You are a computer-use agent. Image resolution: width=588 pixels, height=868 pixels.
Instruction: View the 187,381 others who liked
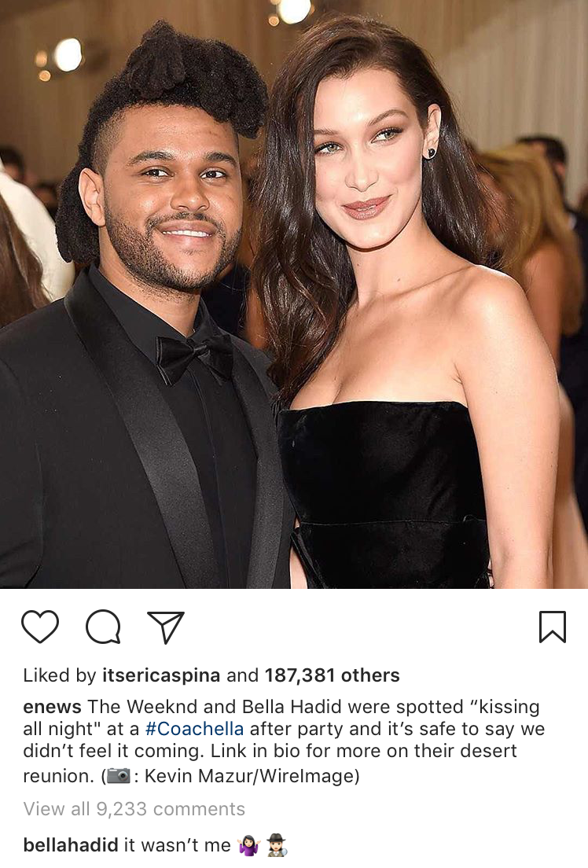coord(333,675)
